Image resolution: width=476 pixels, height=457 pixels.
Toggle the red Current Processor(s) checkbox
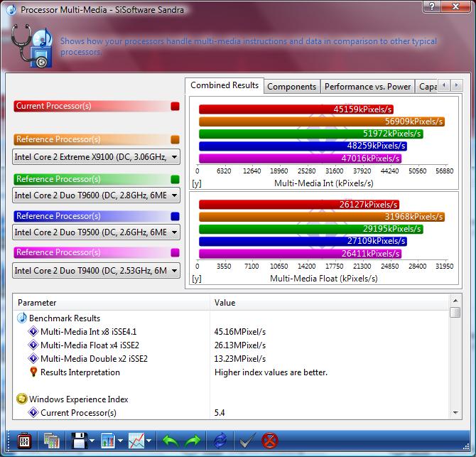click(175, 107)
